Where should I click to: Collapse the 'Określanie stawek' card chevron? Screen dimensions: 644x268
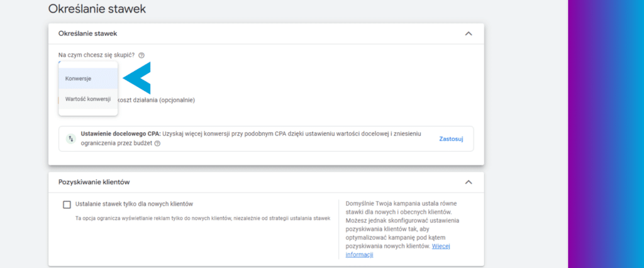click(x=468, y=34)
